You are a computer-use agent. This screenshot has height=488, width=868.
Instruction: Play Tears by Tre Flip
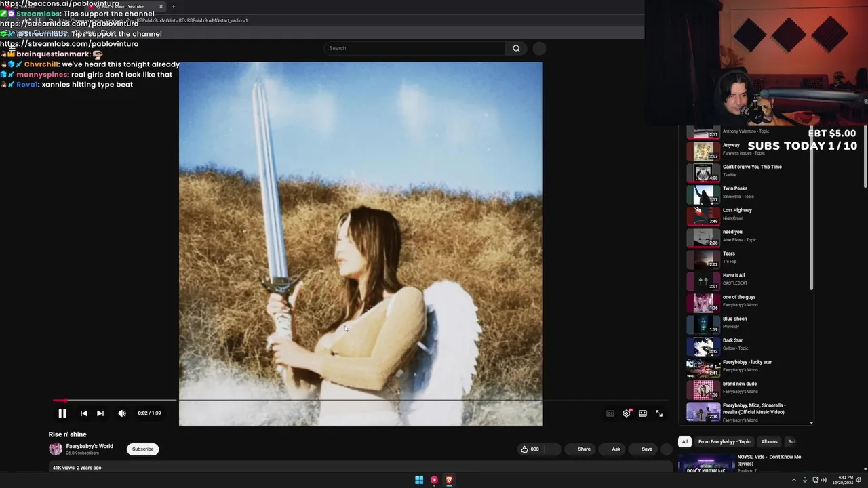pyautogui.click(x=747, y=259)
